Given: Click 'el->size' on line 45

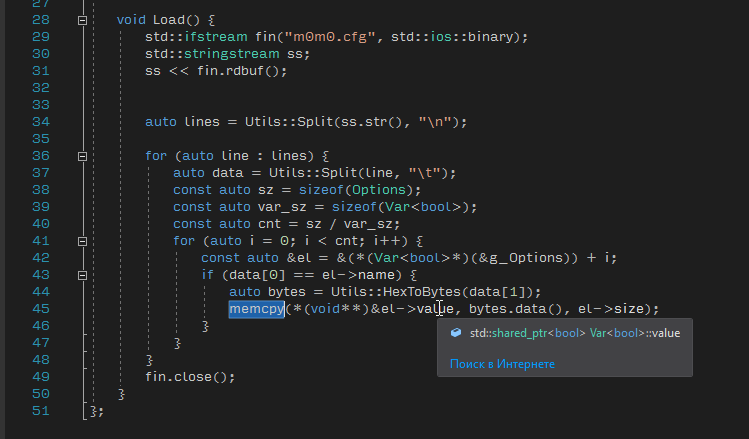Looking at the screenshot, I should [611, 309].
